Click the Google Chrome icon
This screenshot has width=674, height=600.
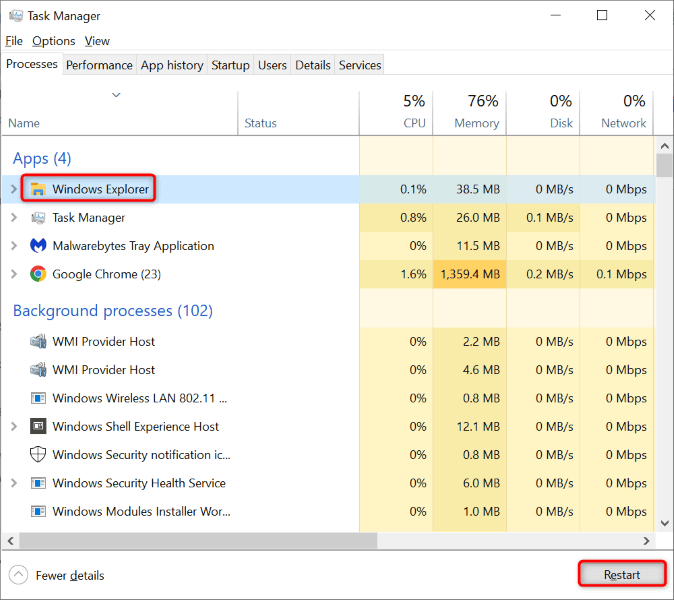[38, 274]
